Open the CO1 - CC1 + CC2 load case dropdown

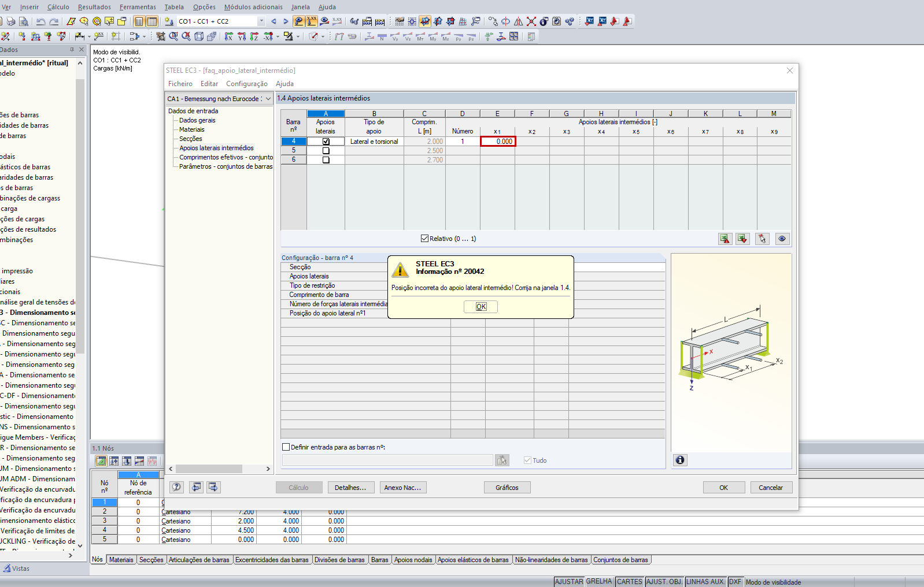(x=261, y=21)
